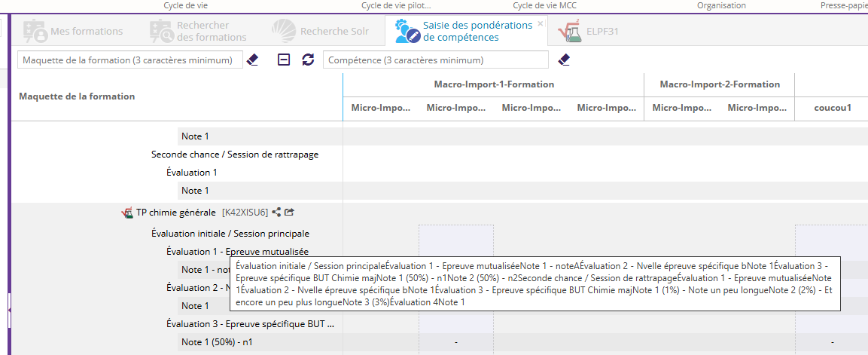Screen dimensions: 868x355
Task: Click the Macro-Import-1-Formation column header
Action: (x=493, y=84)
